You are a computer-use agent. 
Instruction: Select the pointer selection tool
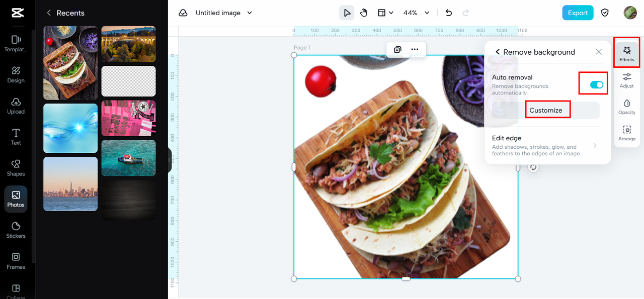click(x=347, y=13)
